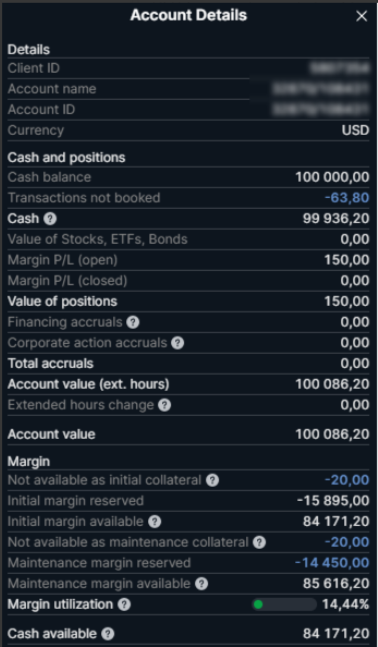Click the -20,00 maintenance collateral value
Screen dimensions: 378x647
347,542
